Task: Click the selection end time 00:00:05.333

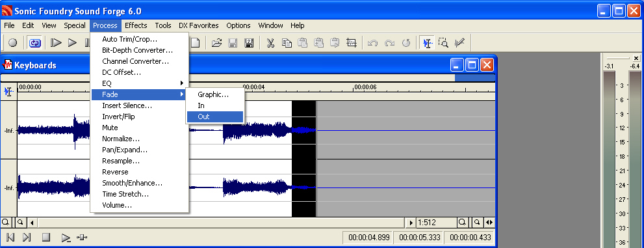Action: tap(418, 238)
